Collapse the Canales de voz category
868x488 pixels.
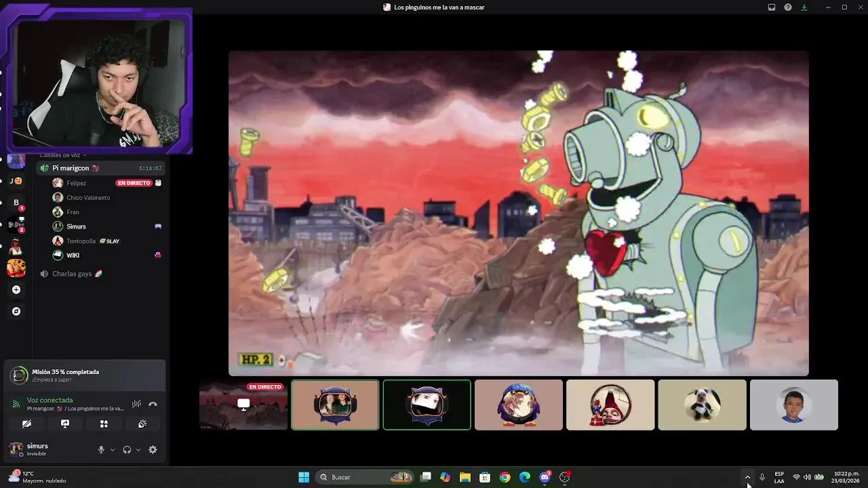tap(62, 155)
